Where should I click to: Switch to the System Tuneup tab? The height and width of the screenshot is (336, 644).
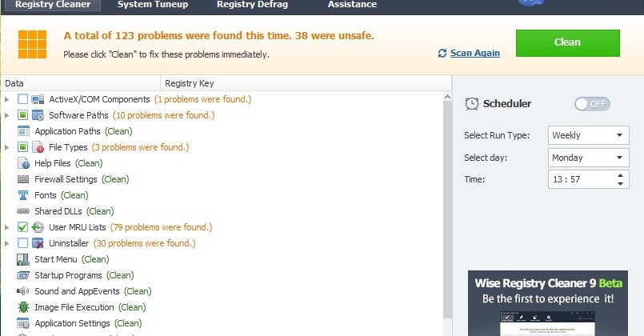pyautogui.click(x=152, y=5)
